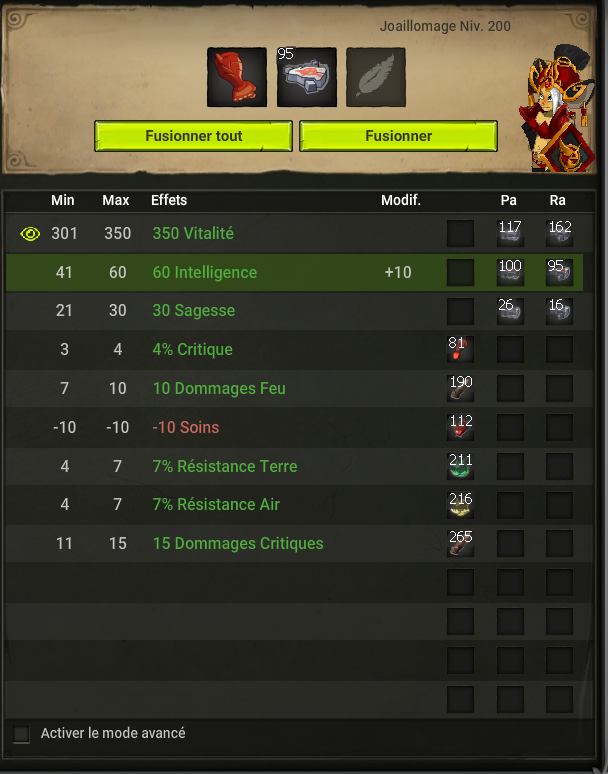Use the Résistance Terre rune numbered 211

point(460,466)
